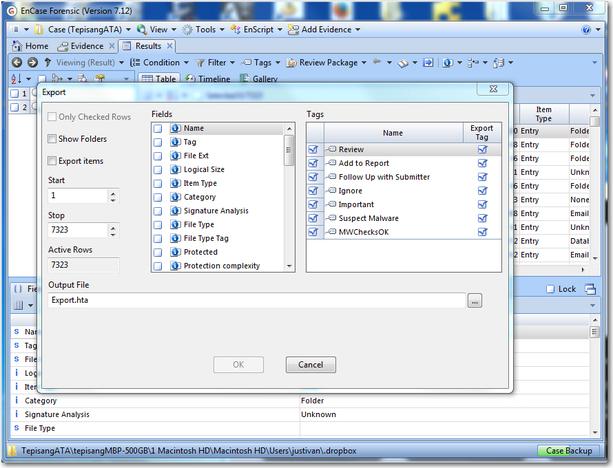Click the status bar folder icon
Viewport: 613px width, 468px height.
[x=13, y=451]
